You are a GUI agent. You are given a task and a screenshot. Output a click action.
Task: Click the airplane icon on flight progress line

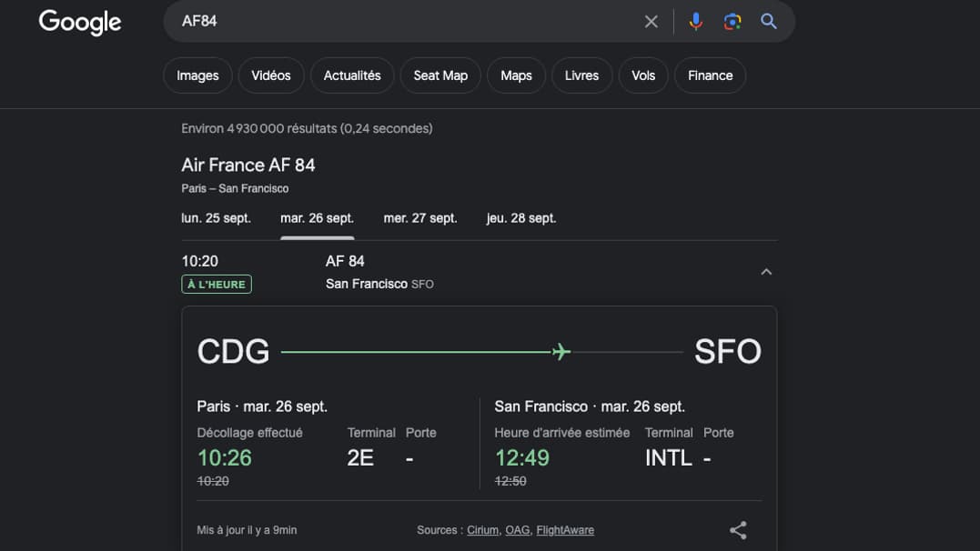[561, 352]
